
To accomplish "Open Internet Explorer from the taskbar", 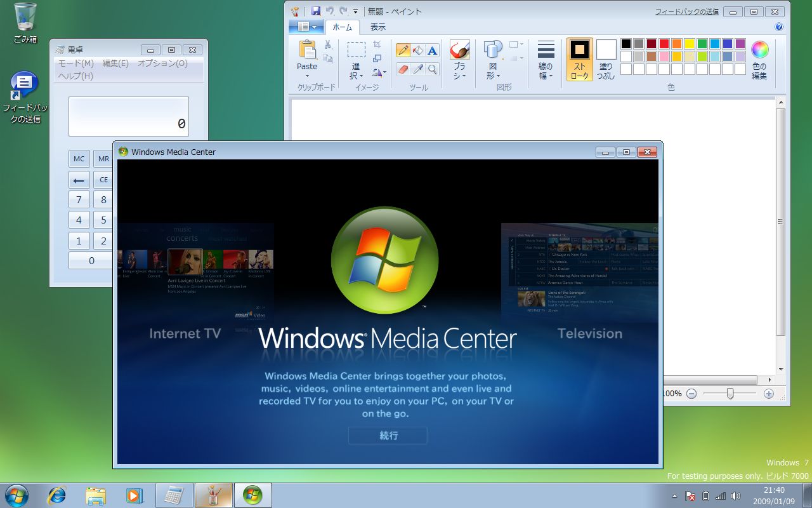I will click(56, 495).
